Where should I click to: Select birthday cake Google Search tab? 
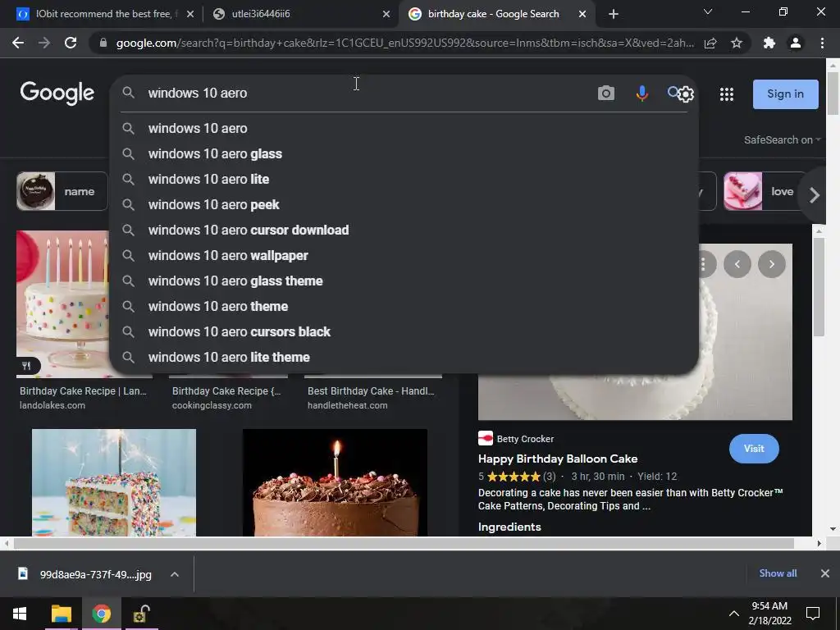pos(496,14)
